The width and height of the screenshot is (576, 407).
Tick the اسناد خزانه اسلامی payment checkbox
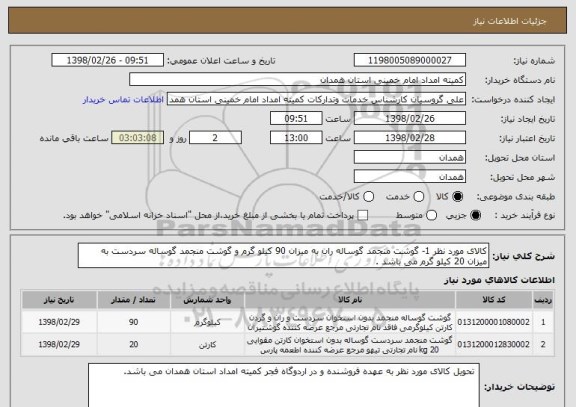tap(363, 215)
